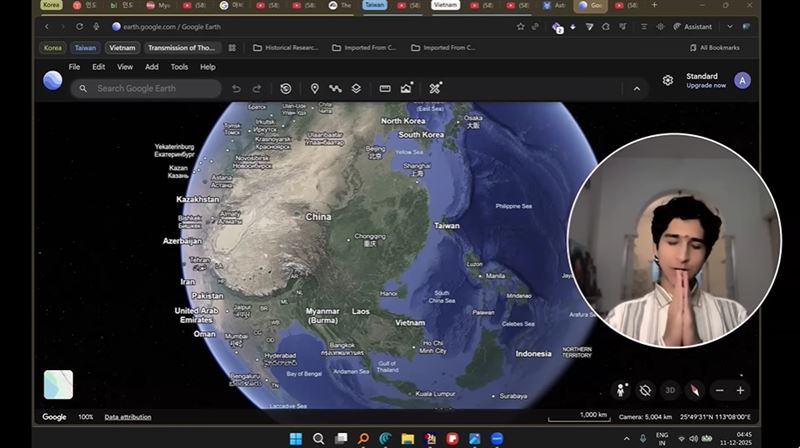Toggle the globe rotation lock icon
The height and width of the screenshot is (448, 800).
coord(645,390)
